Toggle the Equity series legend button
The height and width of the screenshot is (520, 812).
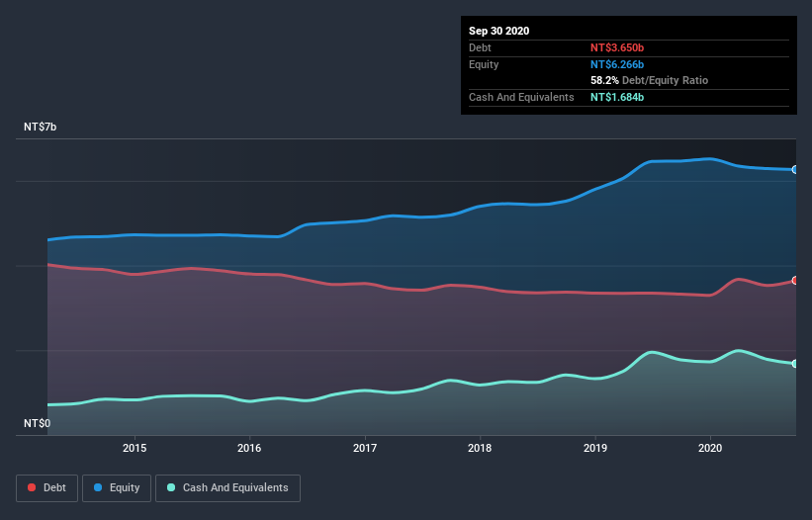[117, 488]
